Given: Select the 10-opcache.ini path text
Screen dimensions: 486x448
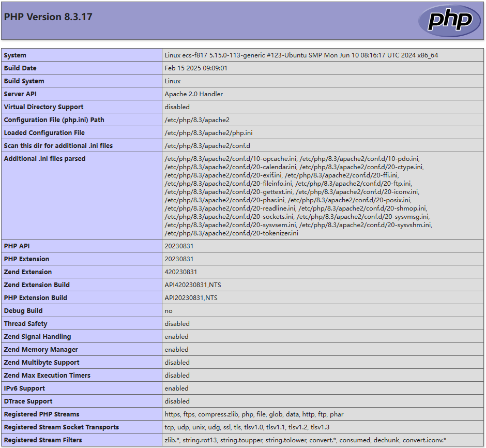Looking at the screenshot, I should click(x=231, y=159).
